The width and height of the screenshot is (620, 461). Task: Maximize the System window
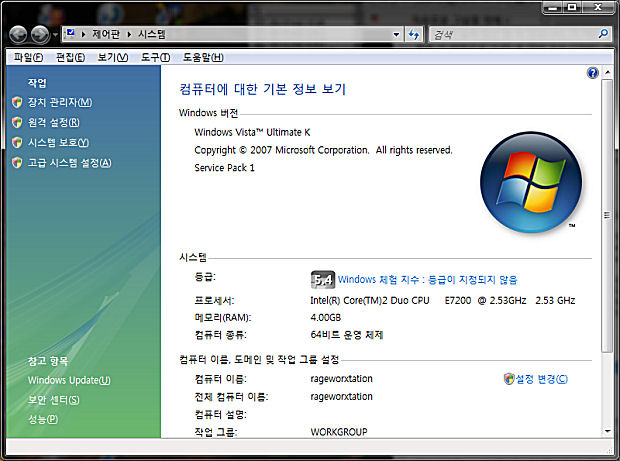tap(572, 7)
